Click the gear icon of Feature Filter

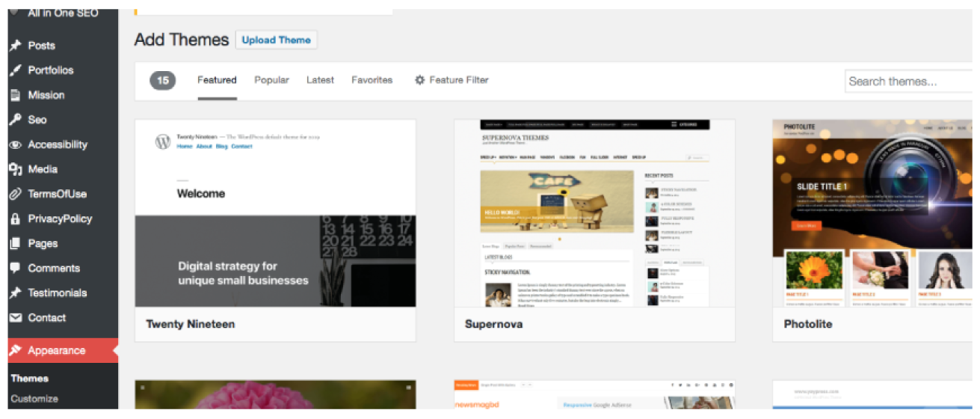[x=419, y=80]
